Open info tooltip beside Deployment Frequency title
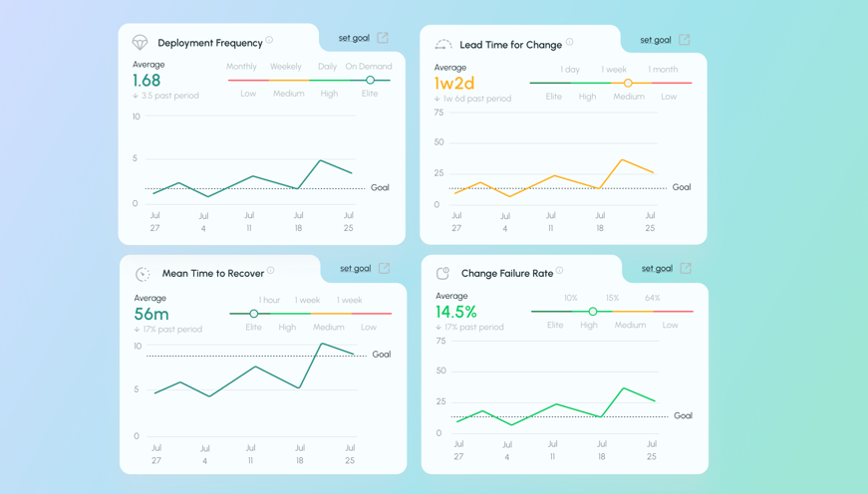 point(269,40)
